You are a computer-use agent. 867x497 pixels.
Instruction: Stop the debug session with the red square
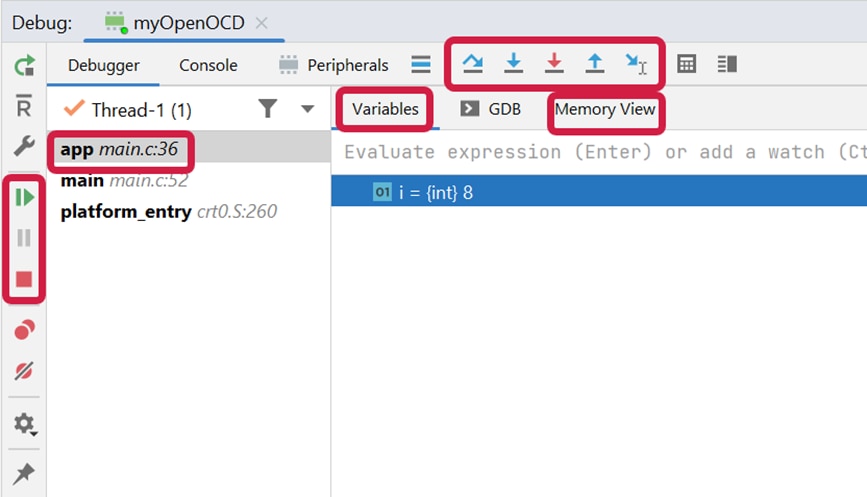pos(24,279)
